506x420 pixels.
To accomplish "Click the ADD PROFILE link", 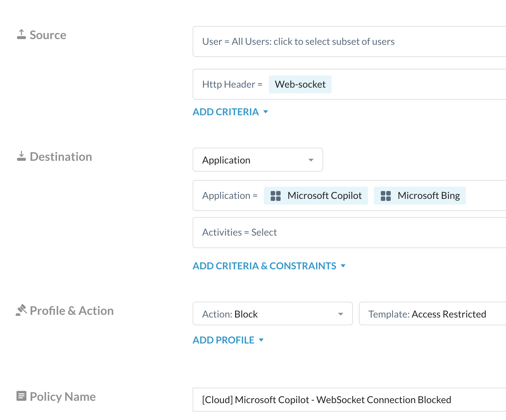I will point(223,340).
